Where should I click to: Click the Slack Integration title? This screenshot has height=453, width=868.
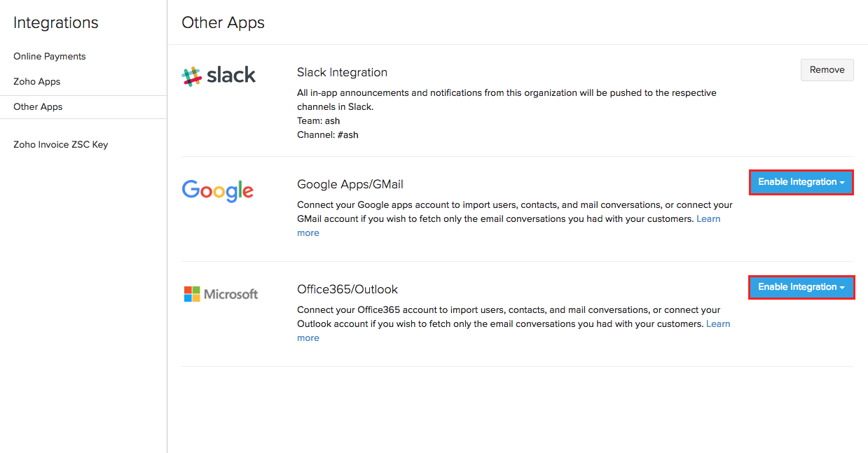(x=342, y=72)
